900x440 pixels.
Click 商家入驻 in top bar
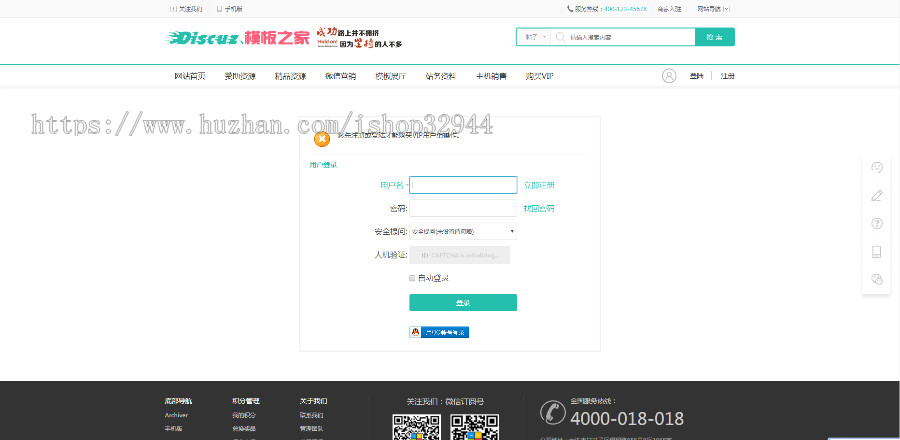point(669,9)
